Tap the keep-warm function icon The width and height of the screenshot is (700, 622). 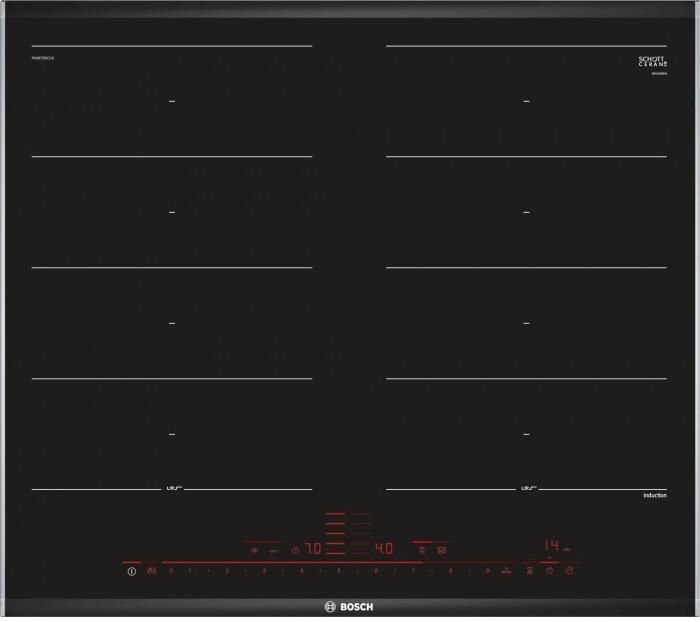529,571
